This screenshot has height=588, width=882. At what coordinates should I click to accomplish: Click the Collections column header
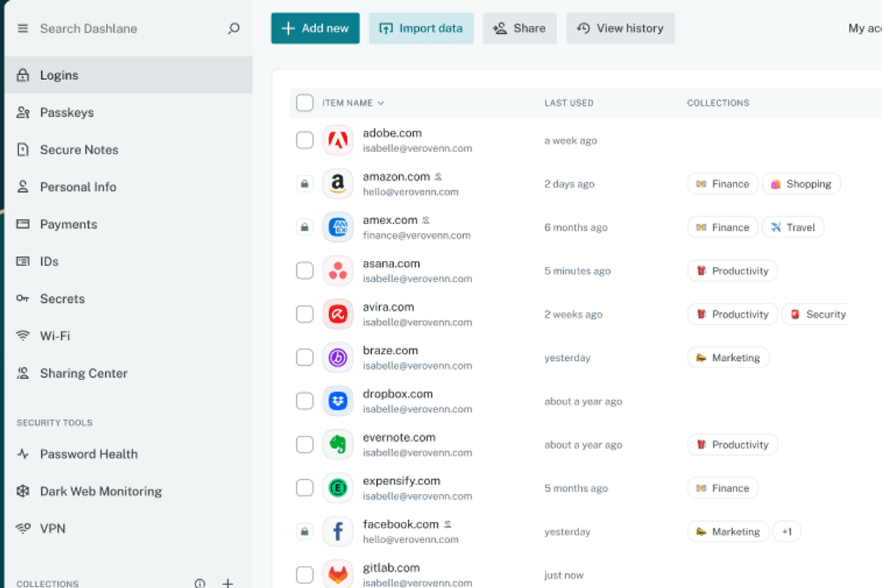718,103
